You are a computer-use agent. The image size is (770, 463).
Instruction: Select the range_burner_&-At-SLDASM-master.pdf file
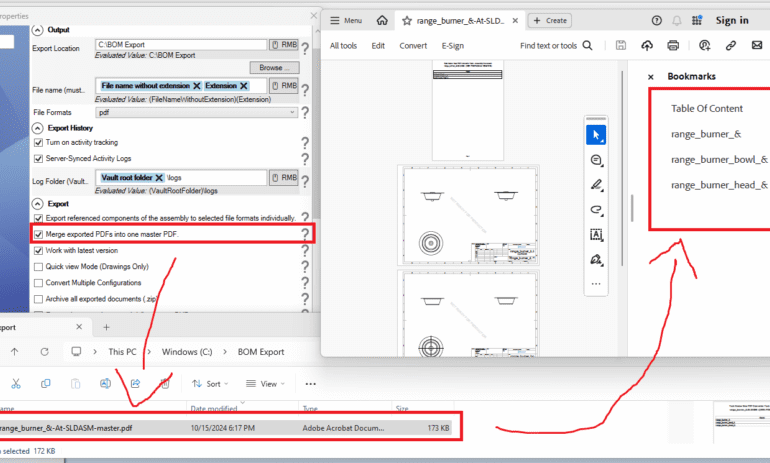point(228,428)
